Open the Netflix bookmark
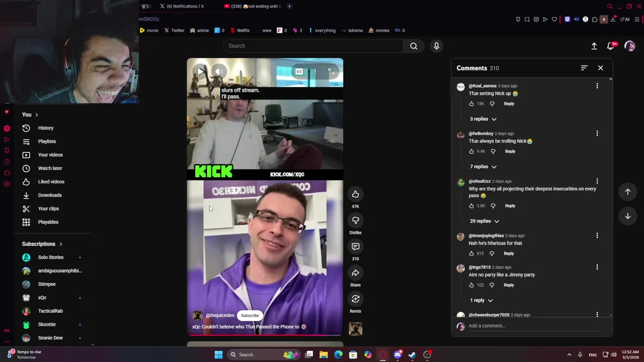The image size is (644, 362). tap(240, 30)
